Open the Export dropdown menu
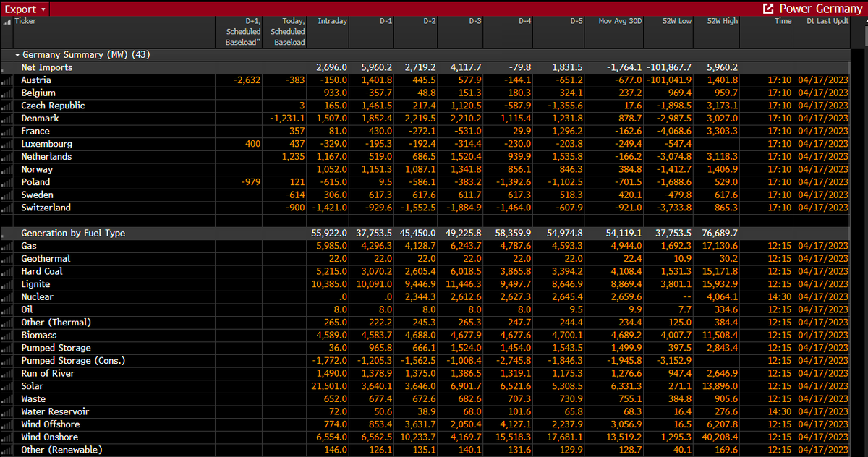The image size is (868, 457). click(25, 9)
